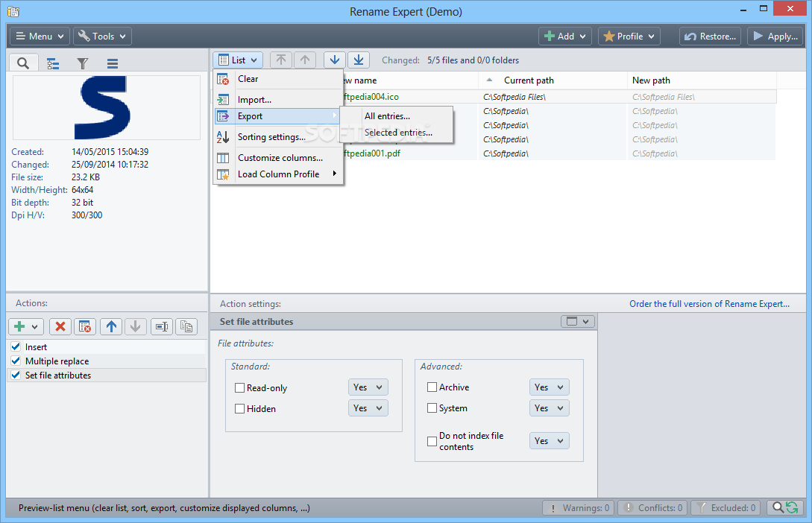Open the Read-only Yes dropdown

coord(368,387)
